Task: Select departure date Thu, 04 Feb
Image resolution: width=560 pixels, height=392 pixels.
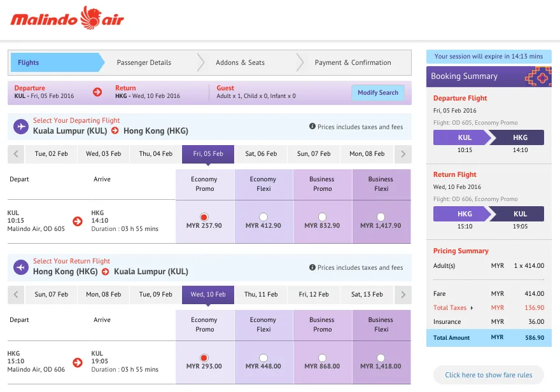Action: pyautogui.click(x=156, y=154)
